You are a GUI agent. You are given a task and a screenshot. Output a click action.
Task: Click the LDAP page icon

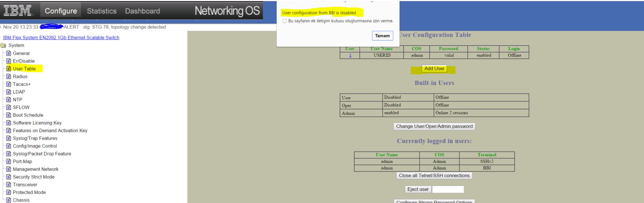click(x=9, y=92)
